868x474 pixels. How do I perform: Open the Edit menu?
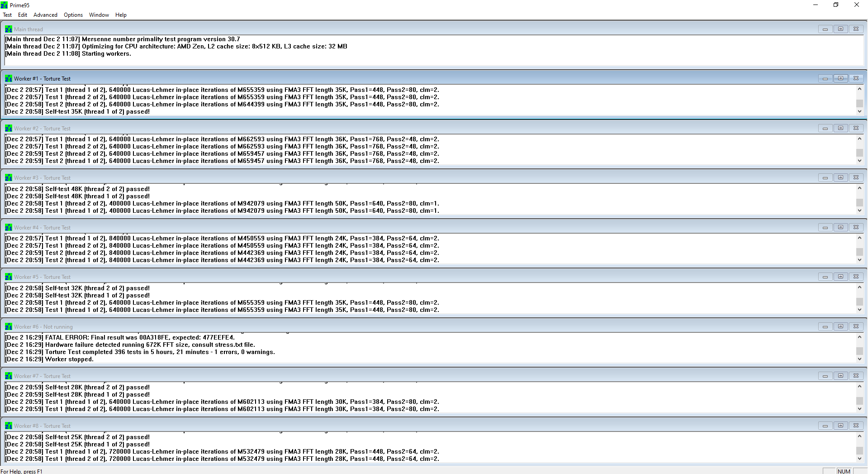tap(23, 15)
